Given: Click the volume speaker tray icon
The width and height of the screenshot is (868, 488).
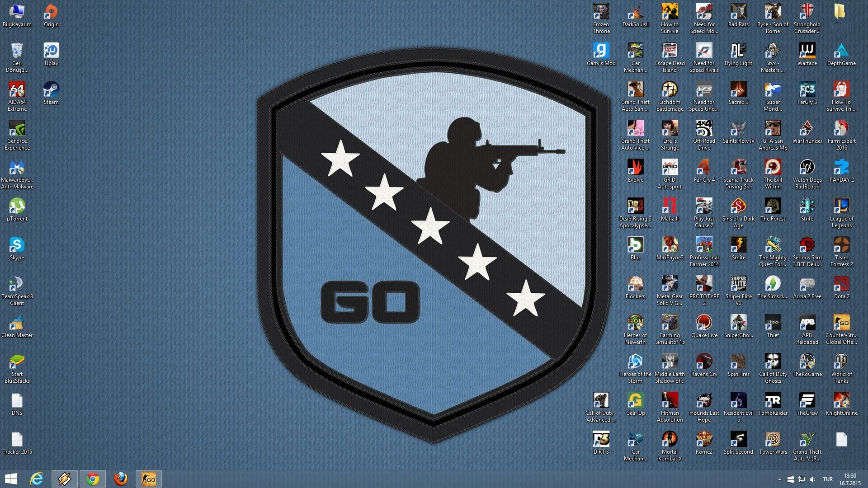Looking at the screenshot, I should (x=812, y=479).
